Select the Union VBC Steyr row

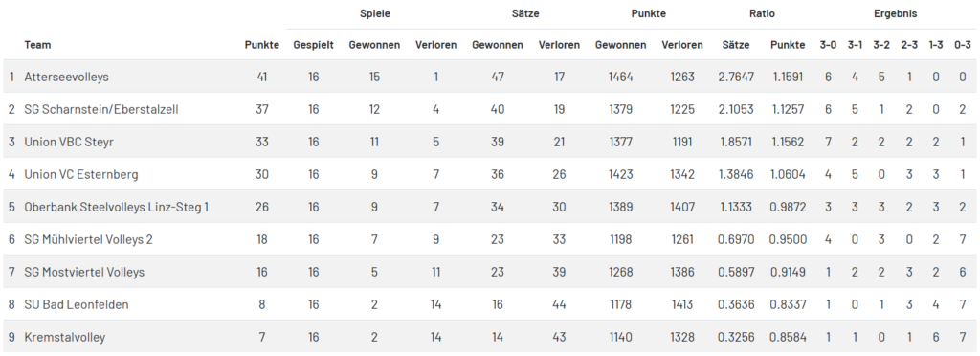[490, 142]
